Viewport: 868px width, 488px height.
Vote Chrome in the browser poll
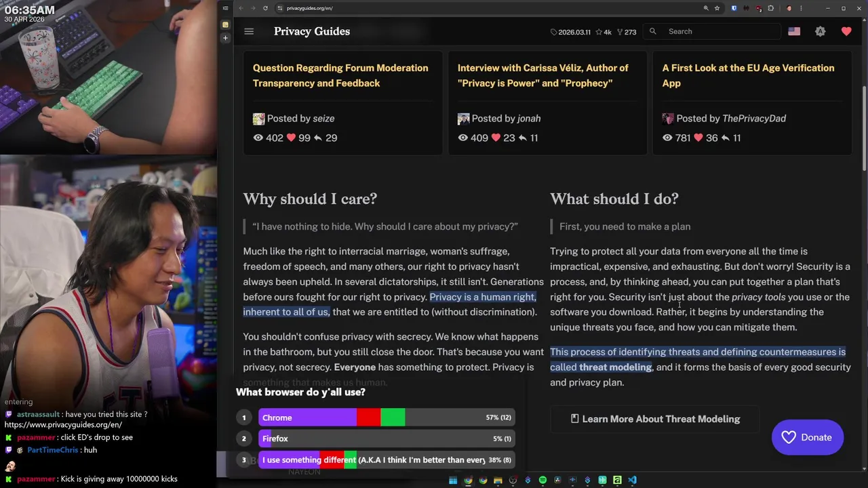(387, 418)
